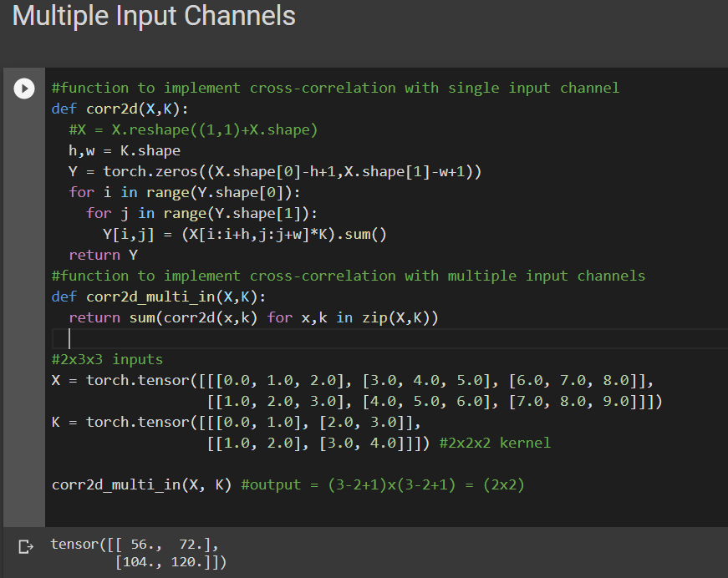Click the 'for i in range(Y.shape[0]):' line
The image size is (728, 578).
point(185,192)
